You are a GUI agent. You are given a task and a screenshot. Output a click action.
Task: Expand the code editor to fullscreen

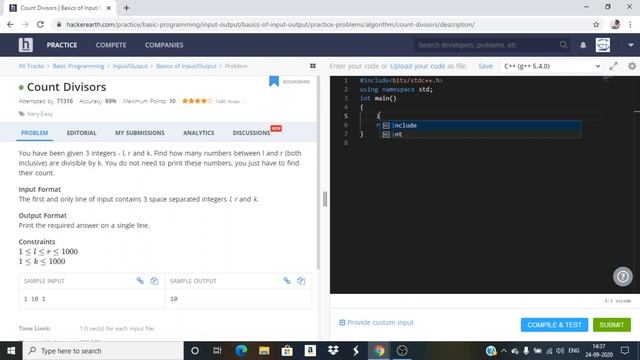(613, 66)
